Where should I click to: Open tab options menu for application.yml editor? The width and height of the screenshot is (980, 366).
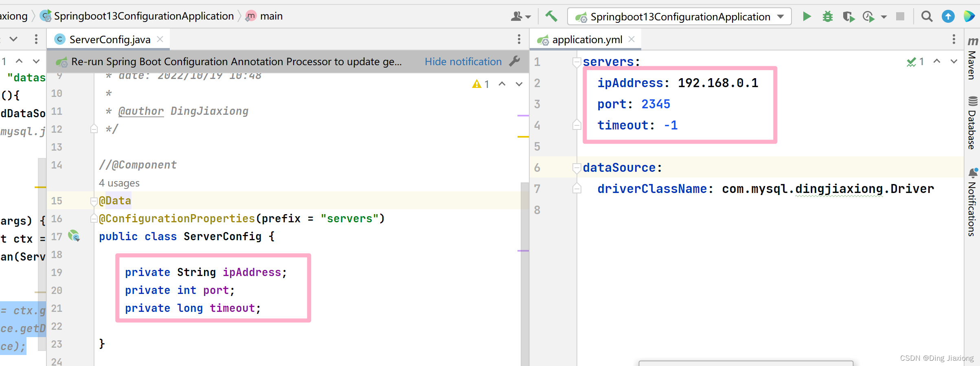(x=954, y=39)
